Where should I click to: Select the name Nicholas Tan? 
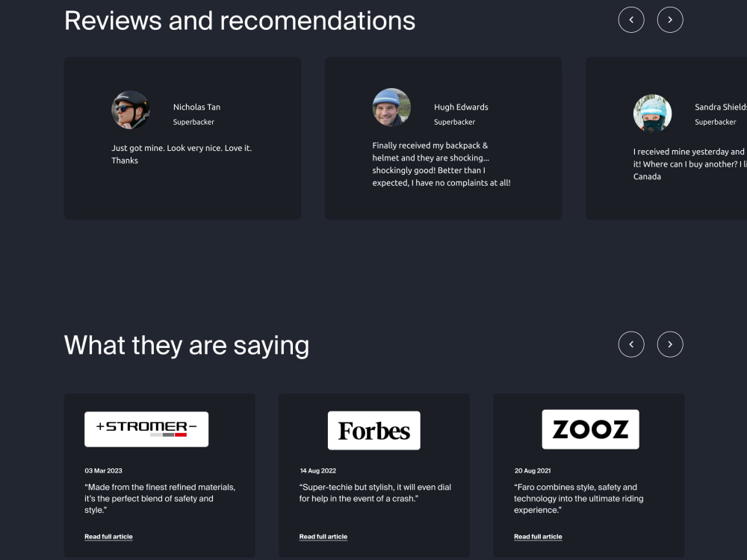[x=196, y=107]
